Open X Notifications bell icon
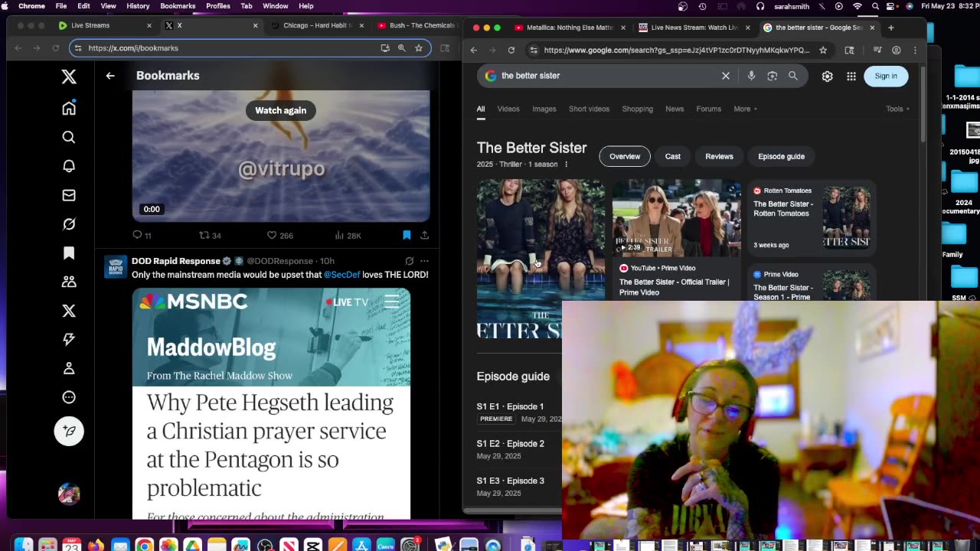The width and height of the screenshot is (980, 551). coord(69,166)
